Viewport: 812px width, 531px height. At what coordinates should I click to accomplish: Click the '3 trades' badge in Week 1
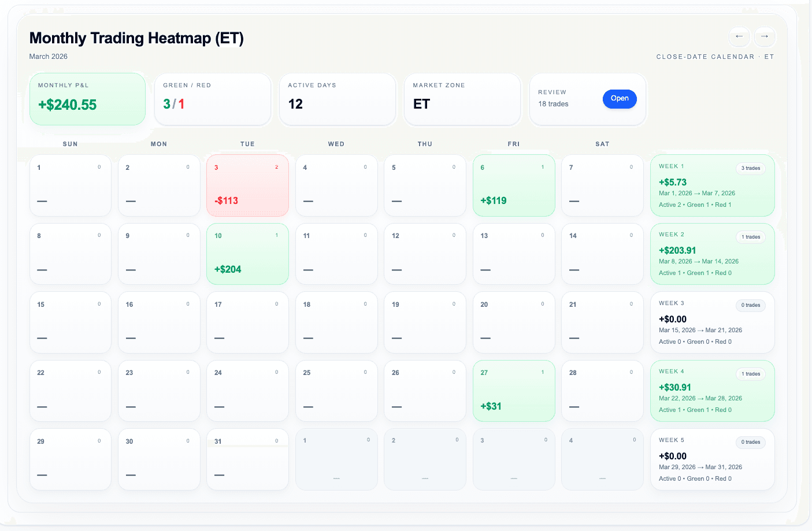click(x=751, y=169)
